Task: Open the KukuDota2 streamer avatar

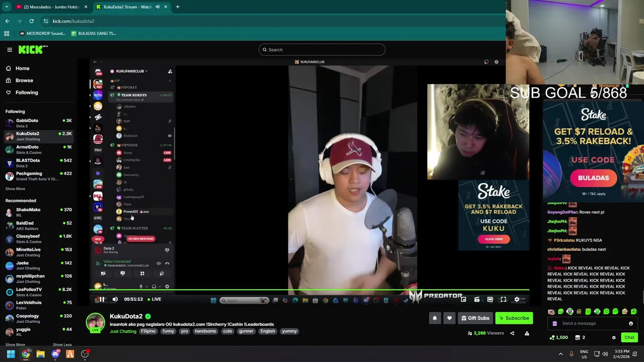Action: pyautogui.click(x=95, y=323)
